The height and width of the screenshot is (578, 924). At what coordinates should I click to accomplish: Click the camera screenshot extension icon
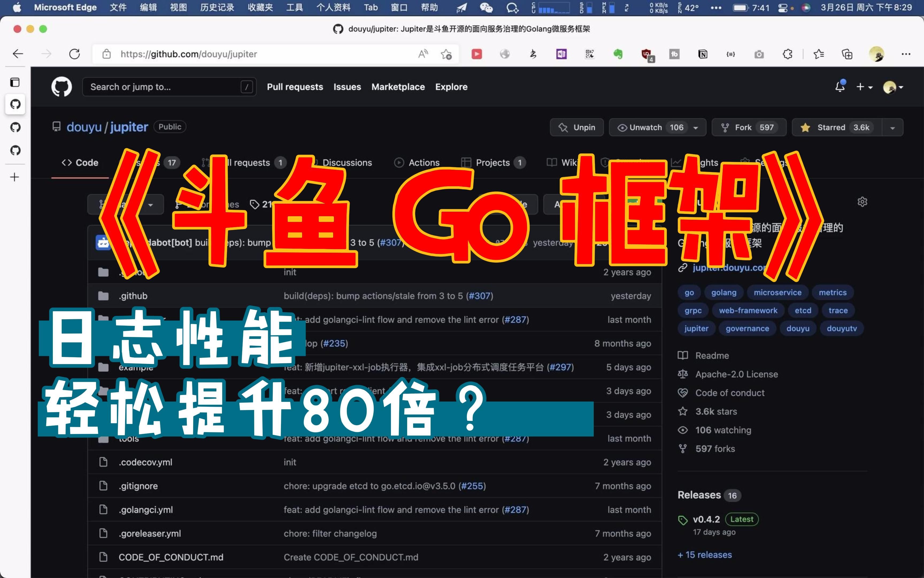(x=759, y=54)
